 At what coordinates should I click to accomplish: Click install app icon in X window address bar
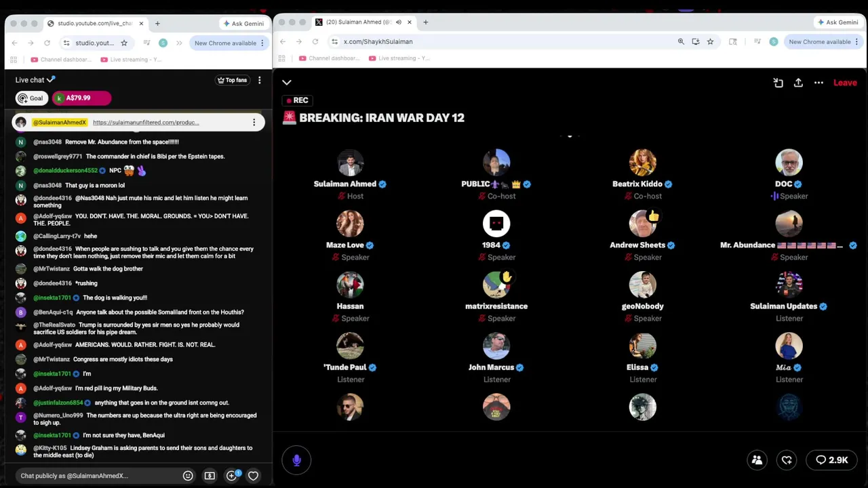[696, 42]
